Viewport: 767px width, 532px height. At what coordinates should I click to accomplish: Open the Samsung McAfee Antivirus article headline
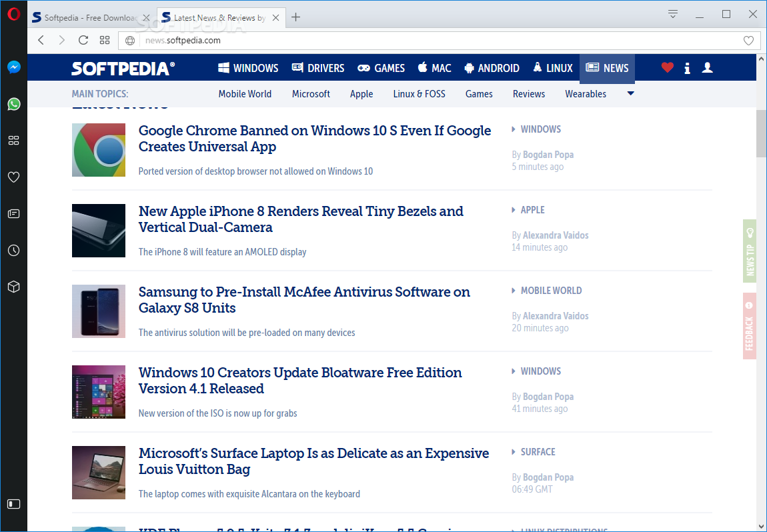304,300
